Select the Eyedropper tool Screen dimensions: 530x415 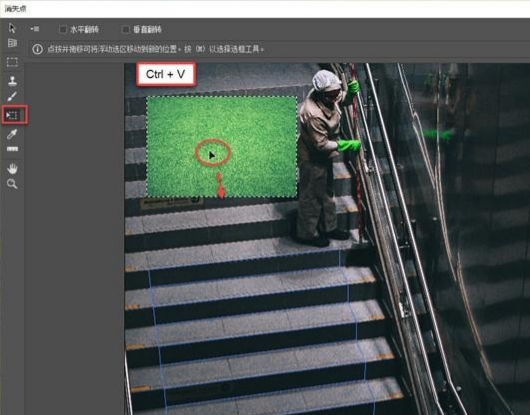click(x=12, y=134)
